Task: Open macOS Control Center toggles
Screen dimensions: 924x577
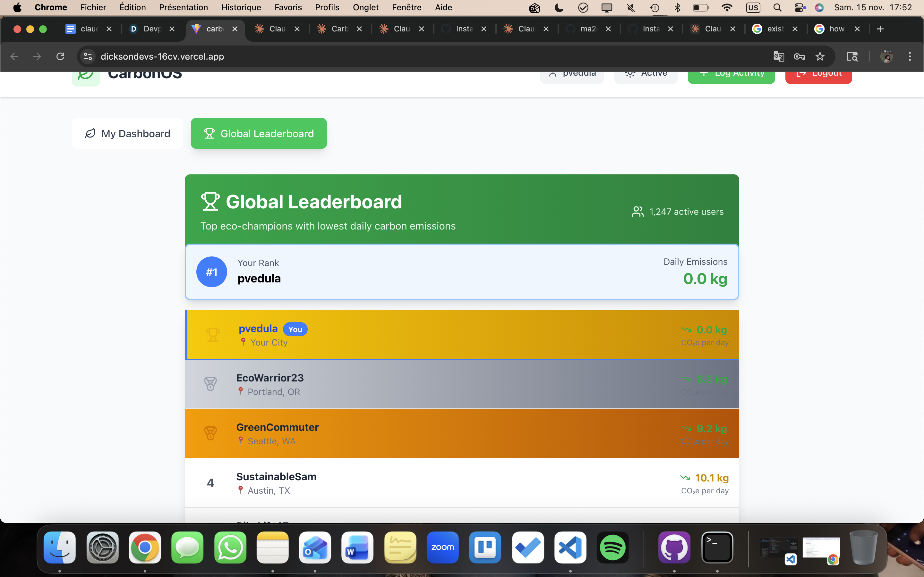Action: tap(799, 8)
